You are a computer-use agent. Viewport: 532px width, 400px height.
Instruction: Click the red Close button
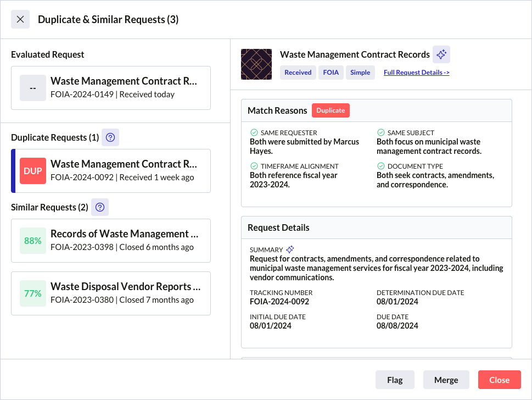tap(499, 380)
